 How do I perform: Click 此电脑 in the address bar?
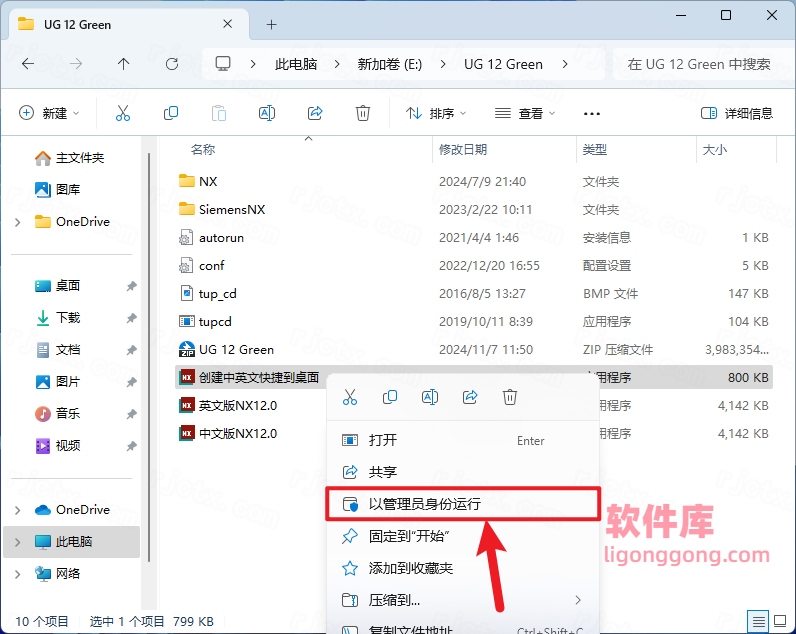click(296, 64)
